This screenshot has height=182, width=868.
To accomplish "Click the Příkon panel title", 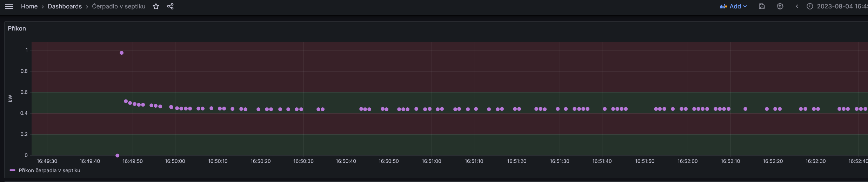I will (x=17, y=28).
